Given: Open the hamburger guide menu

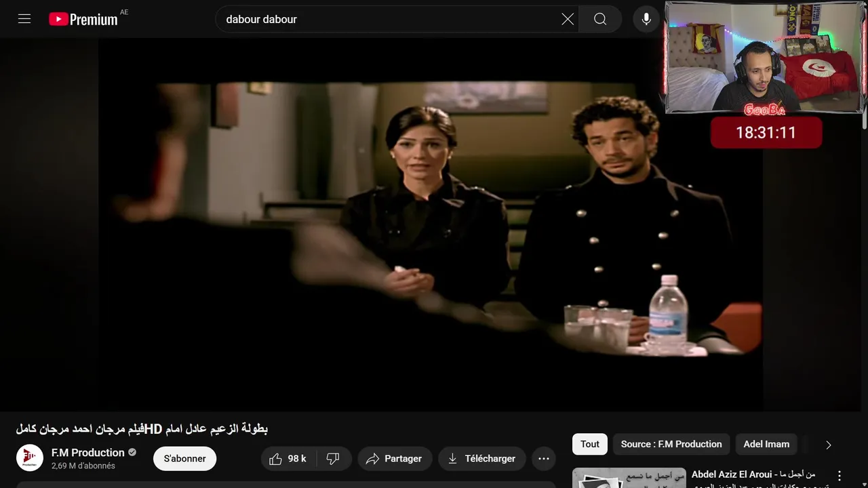Looking at the screenshot, I should [24, 19].
